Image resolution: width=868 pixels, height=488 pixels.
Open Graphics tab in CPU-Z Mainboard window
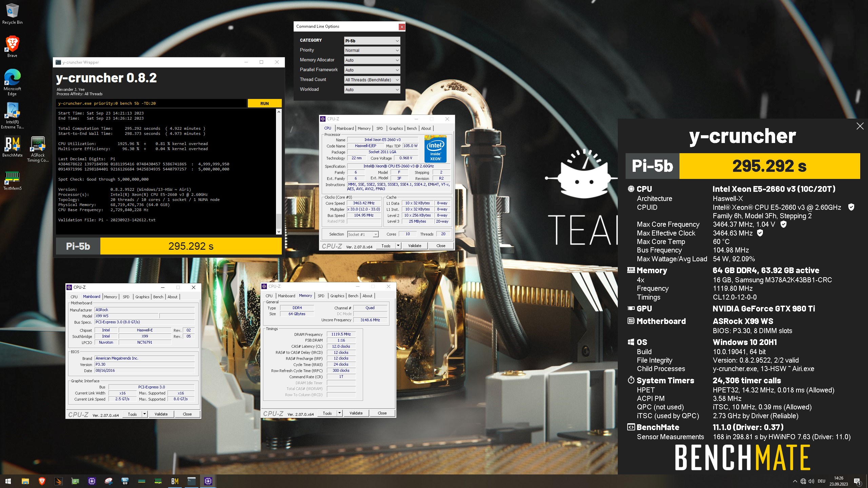142,297
